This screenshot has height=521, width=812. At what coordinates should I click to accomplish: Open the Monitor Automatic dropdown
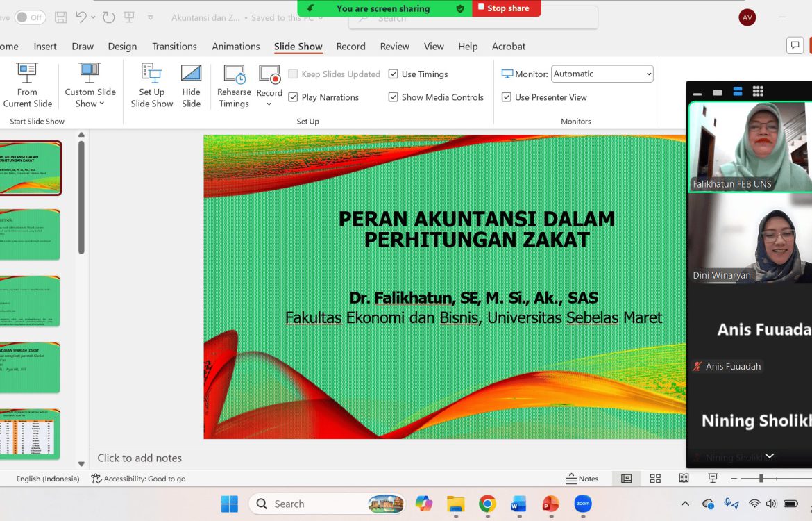pyautogui.click(x=602, y=74)
